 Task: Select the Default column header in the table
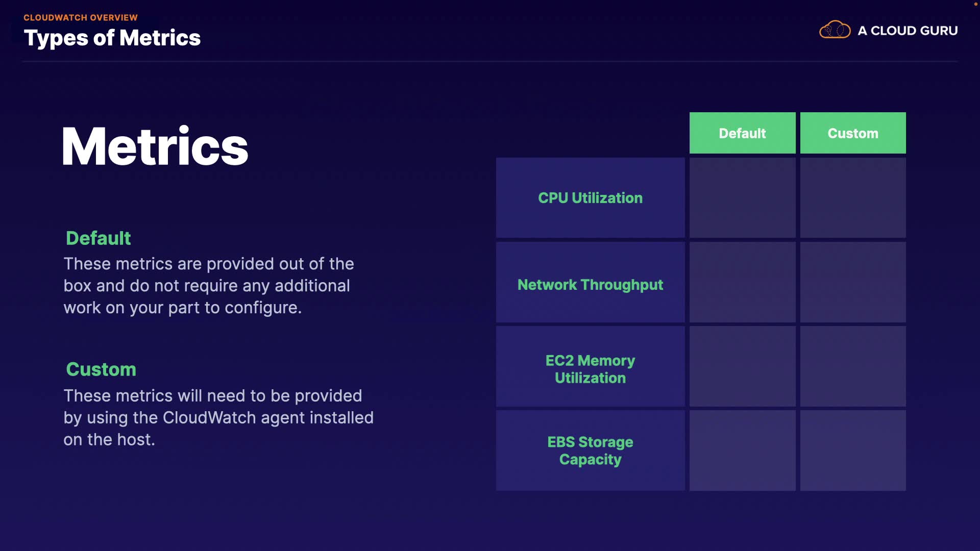click(x=742, y=133)
